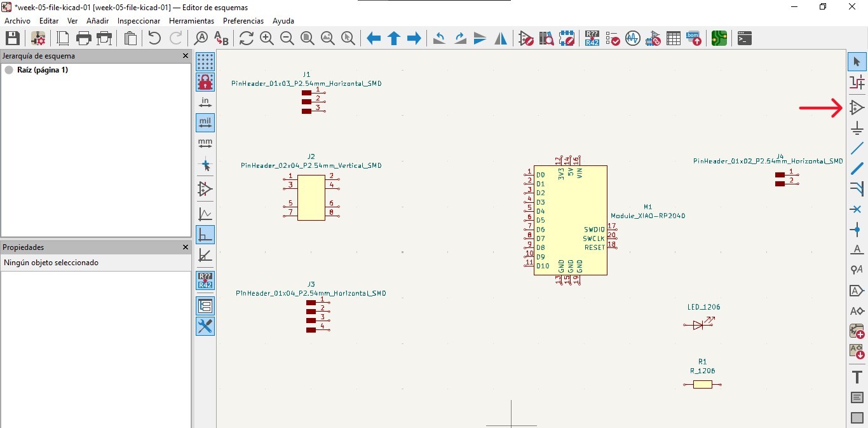
Task: Toggle the red padlock icon
Action: click(x=205, y=82)
